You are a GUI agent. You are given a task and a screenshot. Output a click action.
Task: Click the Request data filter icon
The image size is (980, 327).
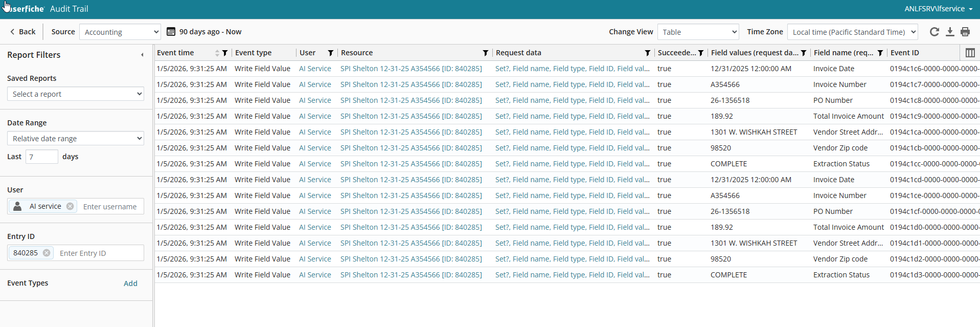tap(648, 53)
